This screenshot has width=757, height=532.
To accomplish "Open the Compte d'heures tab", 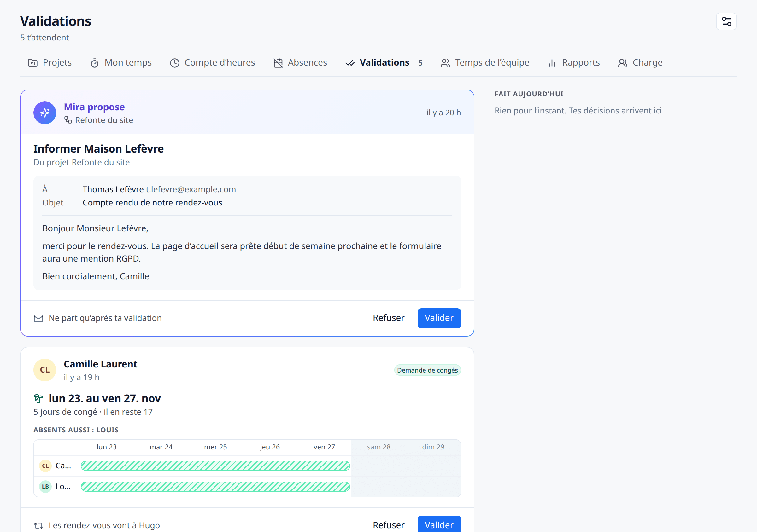I will pyautogui.click(x=213, y=63).
